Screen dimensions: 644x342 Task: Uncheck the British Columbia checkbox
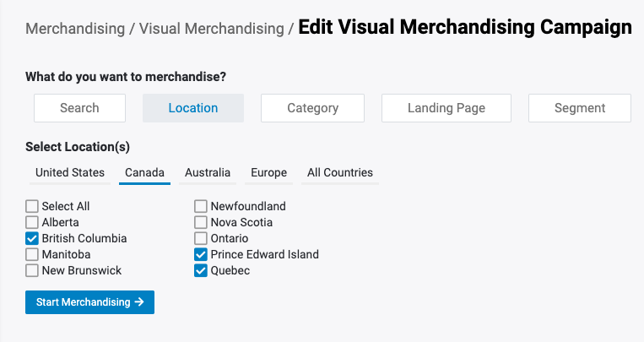[32, 238]
